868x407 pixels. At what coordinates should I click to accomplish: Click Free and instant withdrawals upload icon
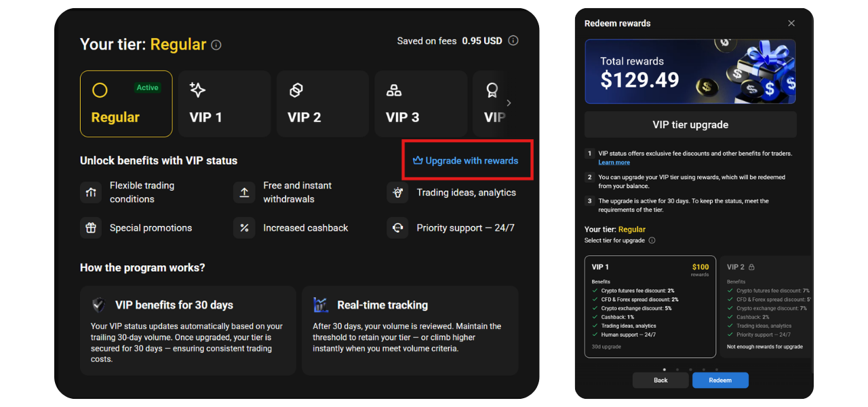(x=244, y=193)
